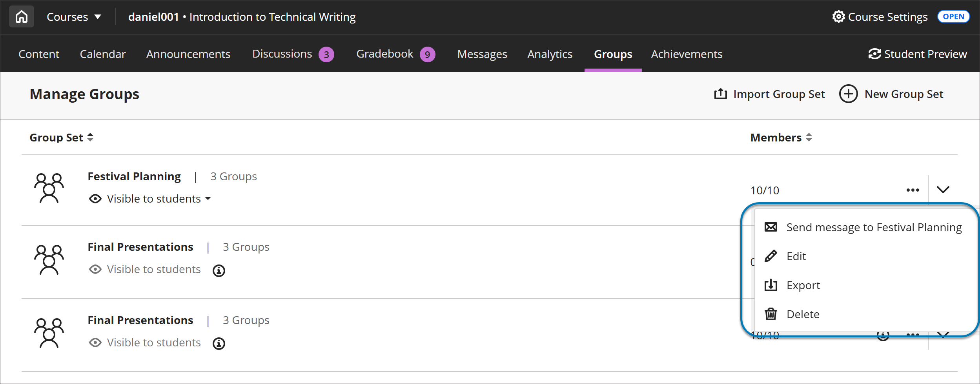Switch to the Gradebook tab
This screenshot has height=384, width=980.
pos(385,54)
